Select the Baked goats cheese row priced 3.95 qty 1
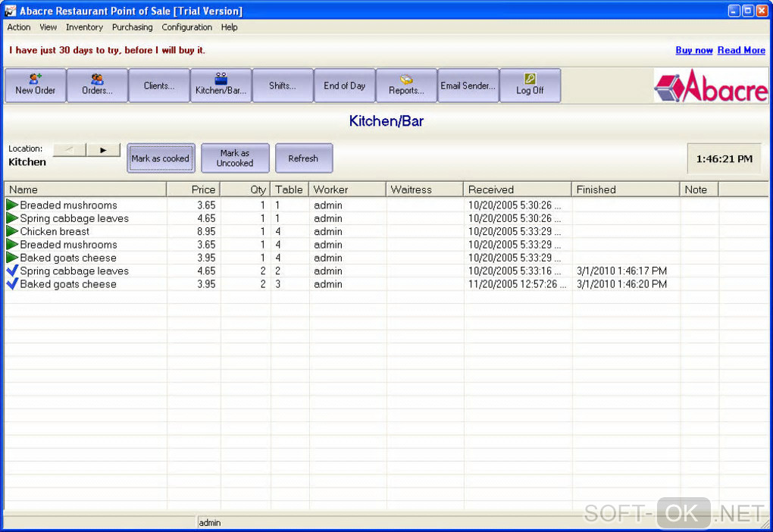773x532 pixels. (386, 258)
